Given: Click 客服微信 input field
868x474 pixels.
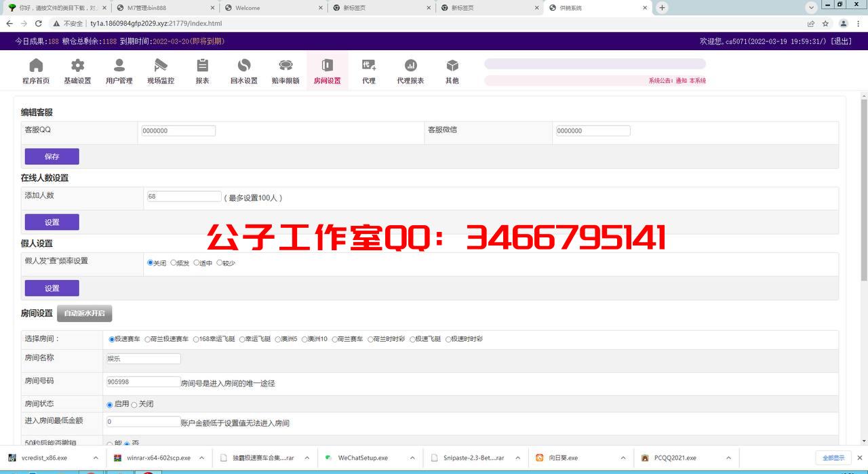Looking at the screenshot, I should 593,131.
